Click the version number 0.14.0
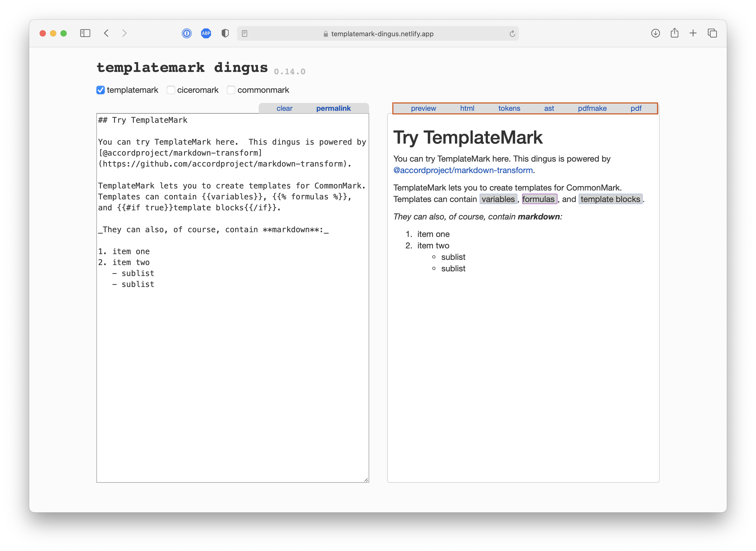756x551 pixels. coord(290,72)
